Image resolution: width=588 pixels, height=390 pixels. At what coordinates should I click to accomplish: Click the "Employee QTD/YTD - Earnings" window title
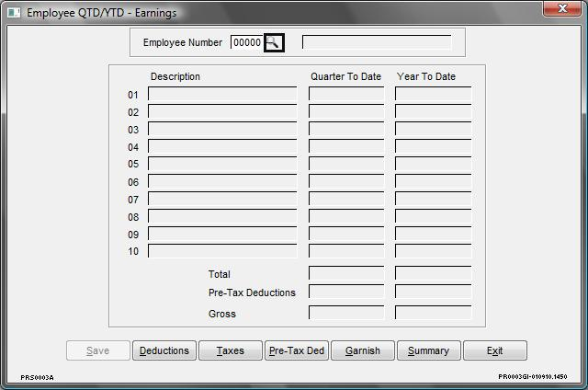102,13
